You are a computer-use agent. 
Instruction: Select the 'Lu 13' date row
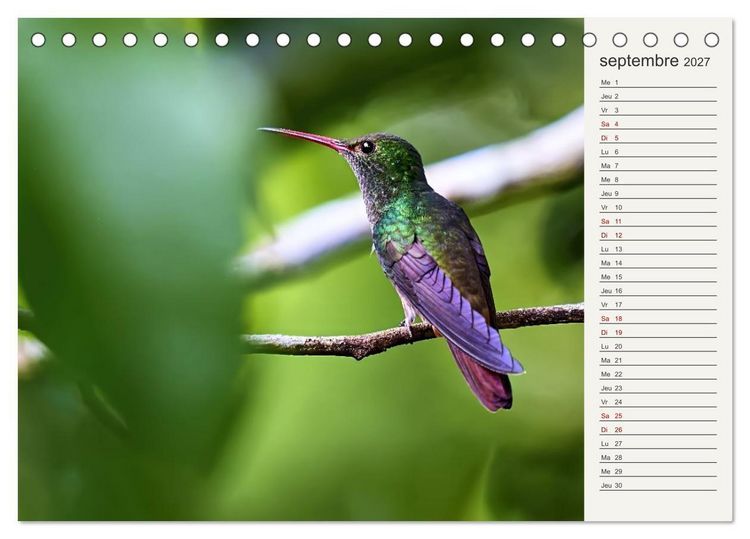pyautogui.click(x=658, y=249)
